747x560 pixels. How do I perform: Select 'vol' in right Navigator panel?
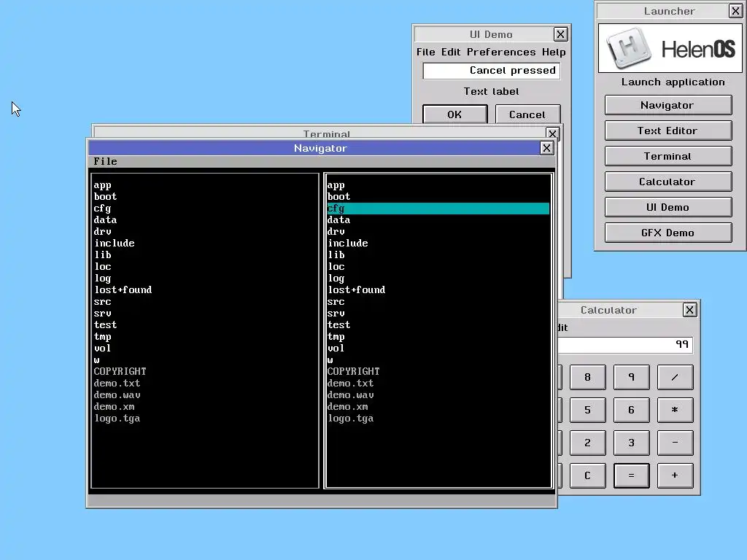point(438,349)
